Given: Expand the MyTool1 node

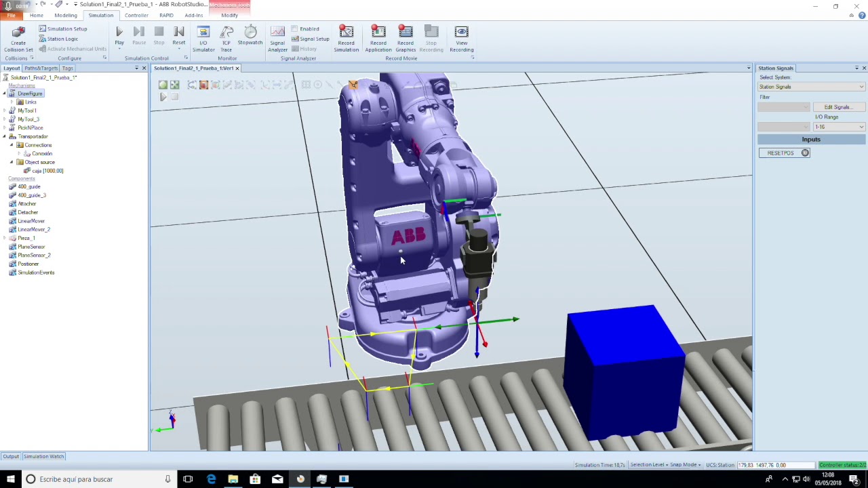Looking at the screenshot, I should coord(4,110).
